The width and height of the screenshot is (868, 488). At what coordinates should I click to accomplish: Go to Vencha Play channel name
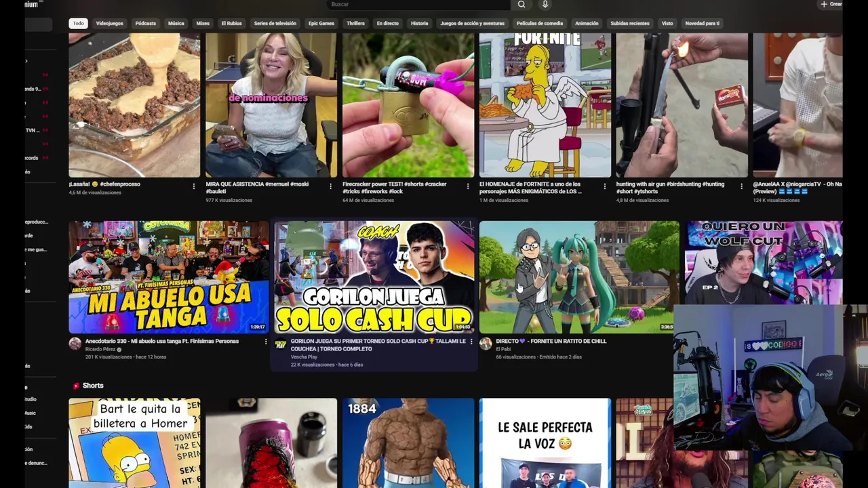[x=304, y=357]
